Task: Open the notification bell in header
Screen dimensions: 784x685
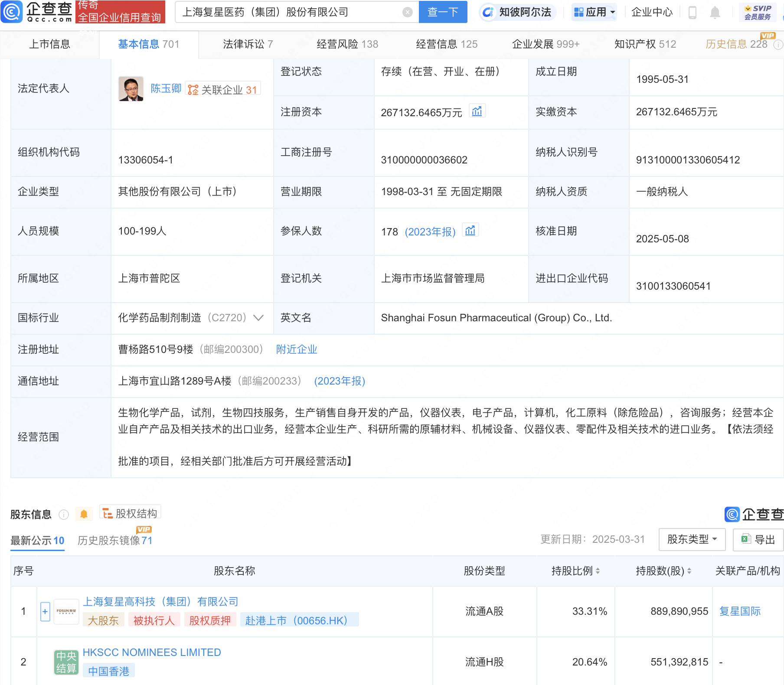Action: coord(715,13)
